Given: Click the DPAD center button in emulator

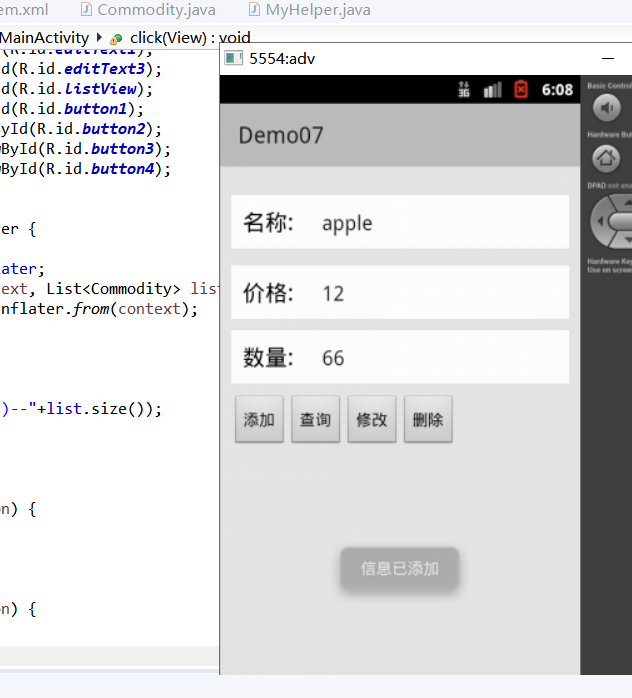Looking at the screenshot, I should pos(620,221).
